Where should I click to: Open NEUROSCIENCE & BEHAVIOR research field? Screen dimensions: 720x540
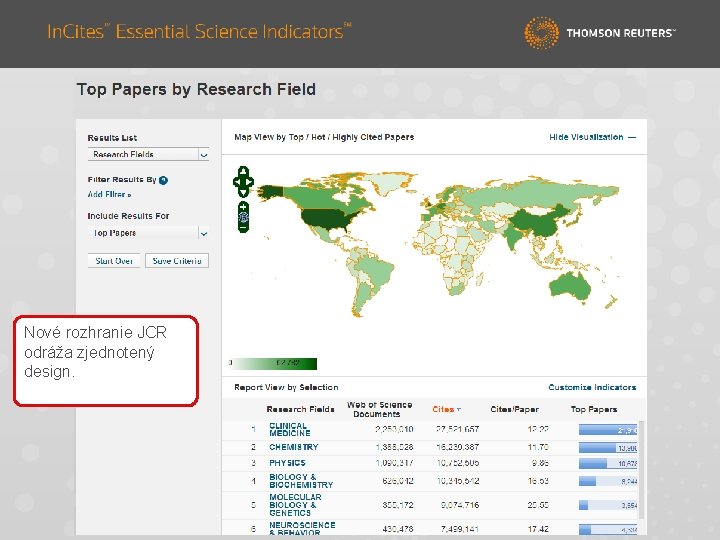302,529
